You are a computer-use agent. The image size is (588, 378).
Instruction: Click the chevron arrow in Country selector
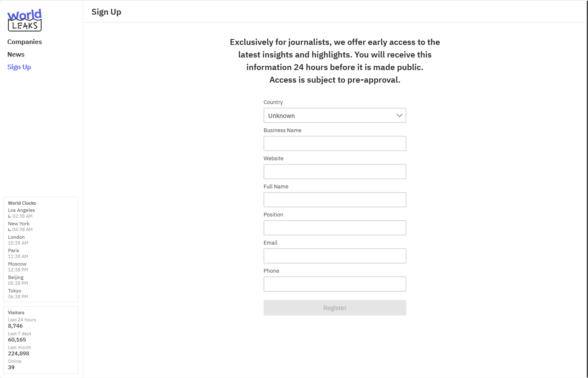pos(399,115)
